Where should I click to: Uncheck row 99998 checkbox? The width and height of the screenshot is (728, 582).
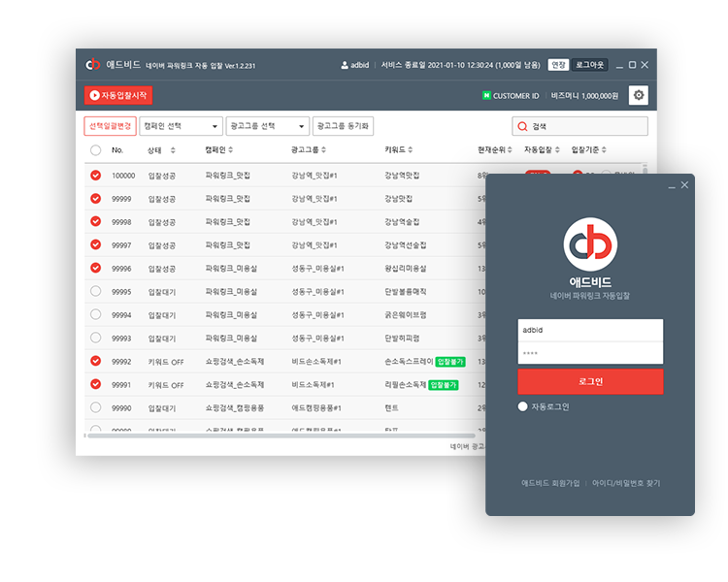(x=96, y=221)
